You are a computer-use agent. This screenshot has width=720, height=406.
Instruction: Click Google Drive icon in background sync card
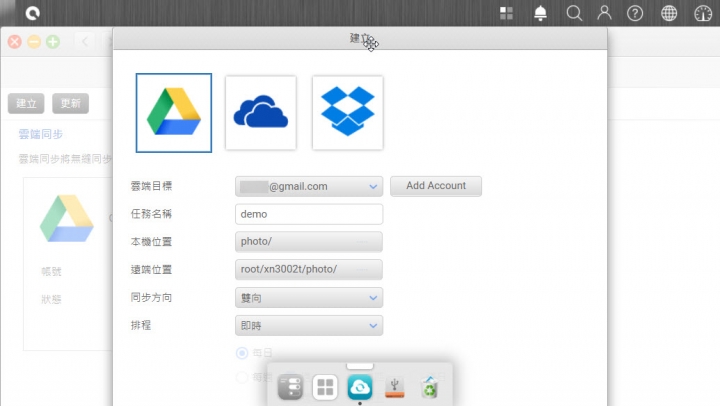pos(67,219)
